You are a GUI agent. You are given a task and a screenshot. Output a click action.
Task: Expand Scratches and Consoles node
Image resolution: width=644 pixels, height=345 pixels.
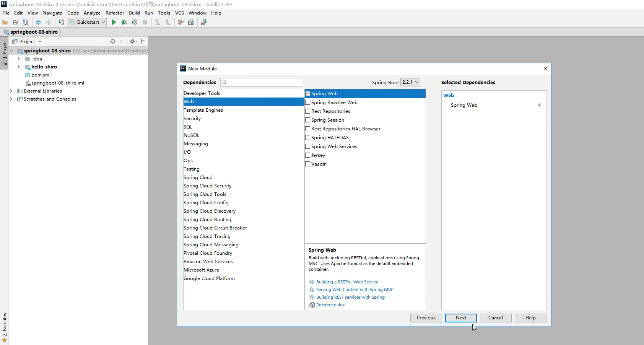click(11, 99)
